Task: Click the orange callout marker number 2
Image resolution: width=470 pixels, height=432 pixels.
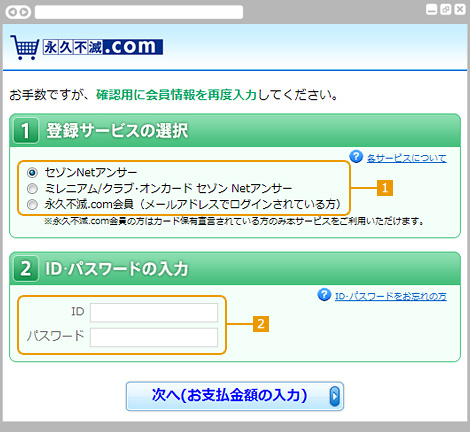Action: (x=261, y=324)
